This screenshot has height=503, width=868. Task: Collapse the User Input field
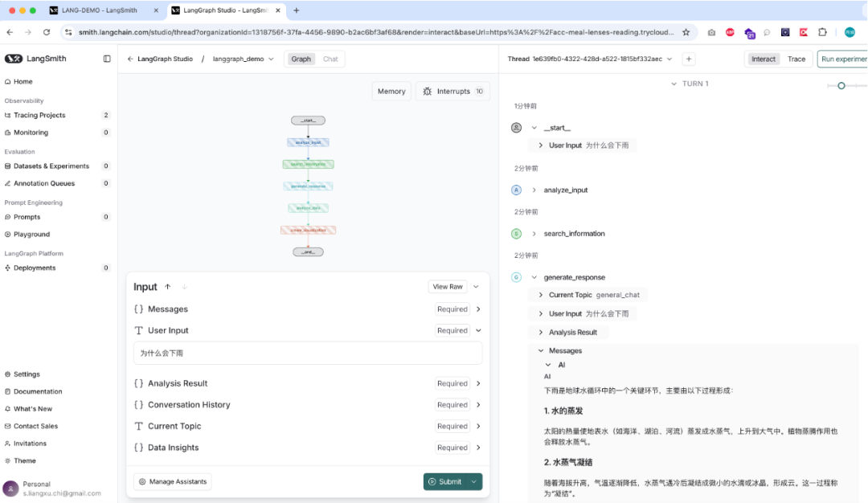pos(478,330)
